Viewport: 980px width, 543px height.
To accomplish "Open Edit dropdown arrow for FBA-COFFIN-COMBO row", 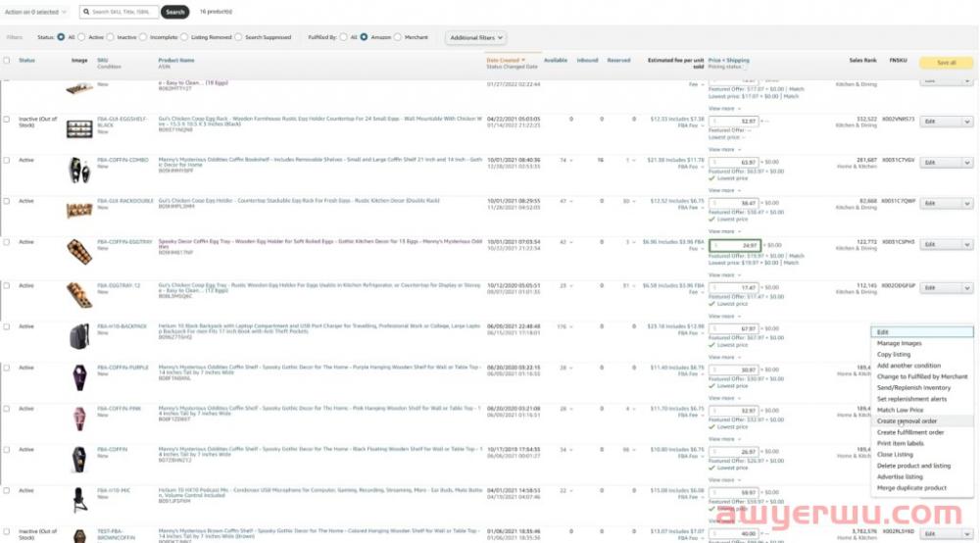I will pos(967,163).
